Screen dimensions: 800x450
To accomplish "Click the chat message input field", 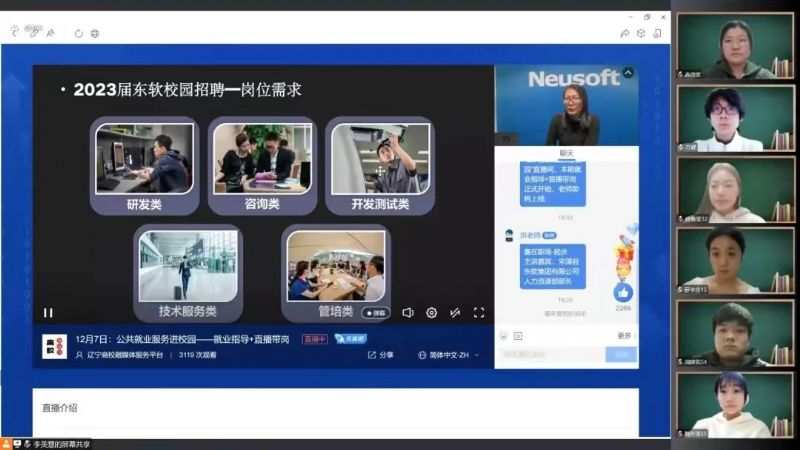I will pos(552,354).
